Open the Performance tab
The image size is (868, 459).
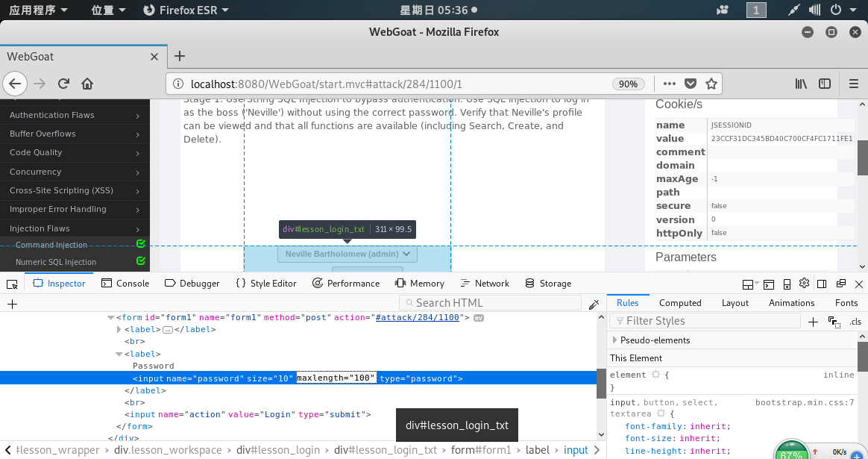point(346,284)
